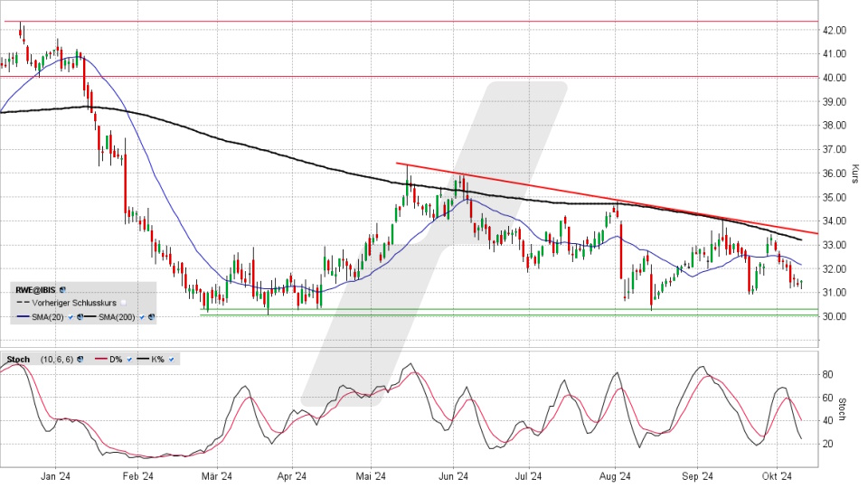This screenshot has height=488, width=868.
Task: Select the SMA(200) legend label
Action: (117, 317)
